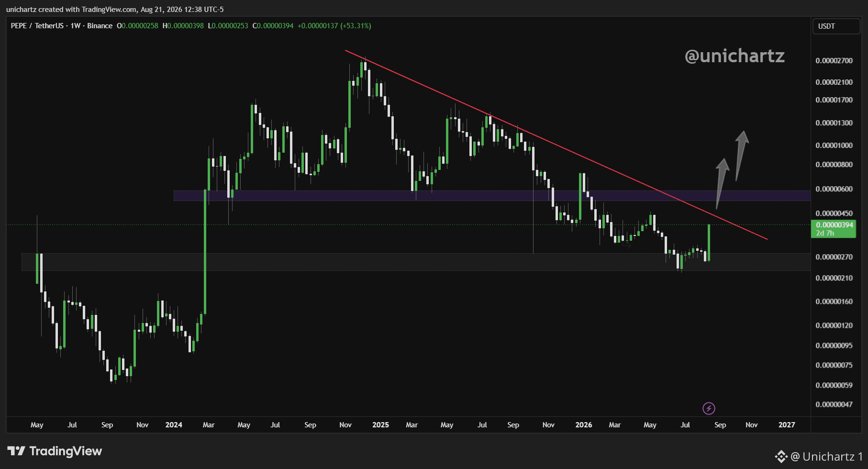Click the Mar label right after 2024
The height and width of the screenshot is (469, 868).
pos(209,425)
